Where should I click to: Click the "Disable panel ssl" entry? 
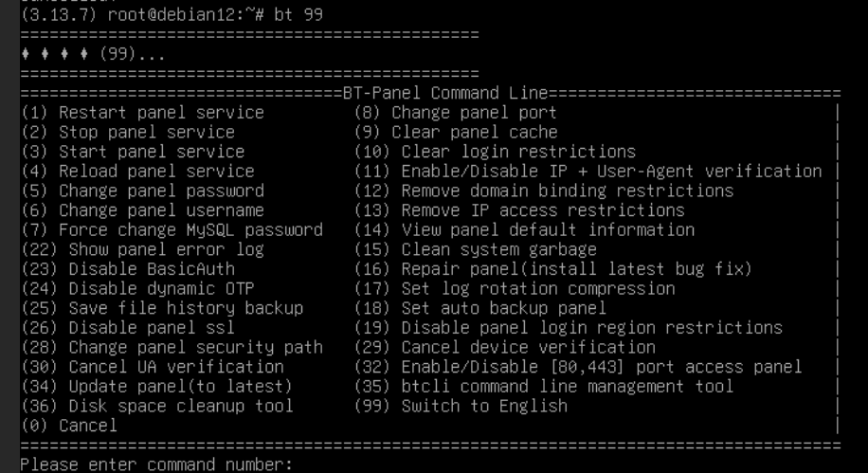click(x=133, y=328)
